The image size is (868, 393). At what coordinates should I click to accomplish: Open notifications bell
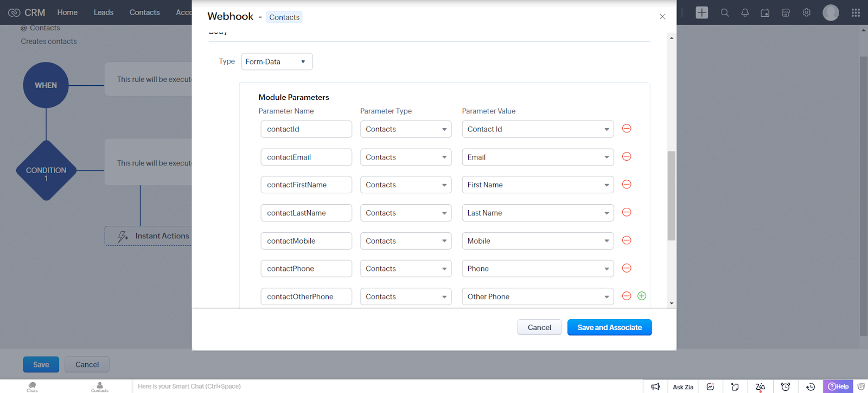tap(745, 12)
